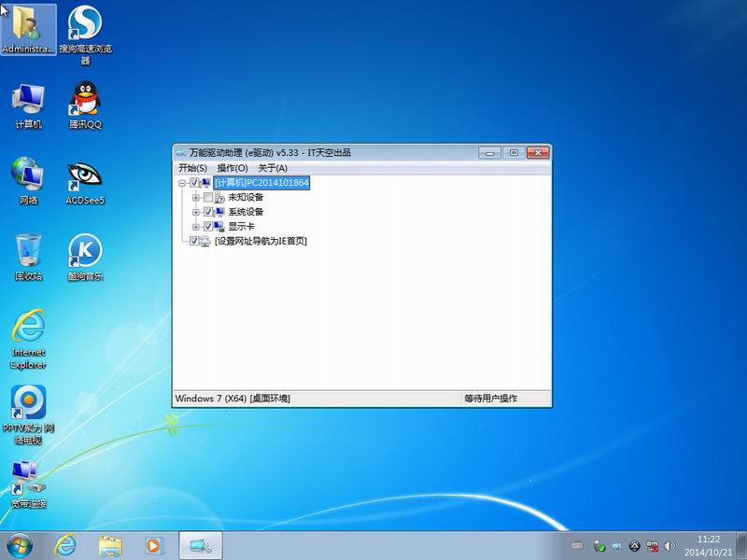Uncheck the 设置网址导航为IE首页 option
The width and height of the screenshot is (747, 560).
point(194,241)
